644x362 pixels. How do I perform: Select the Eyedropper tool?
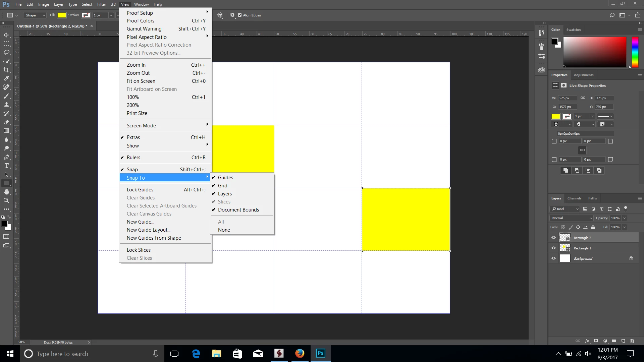click(6, 78)
